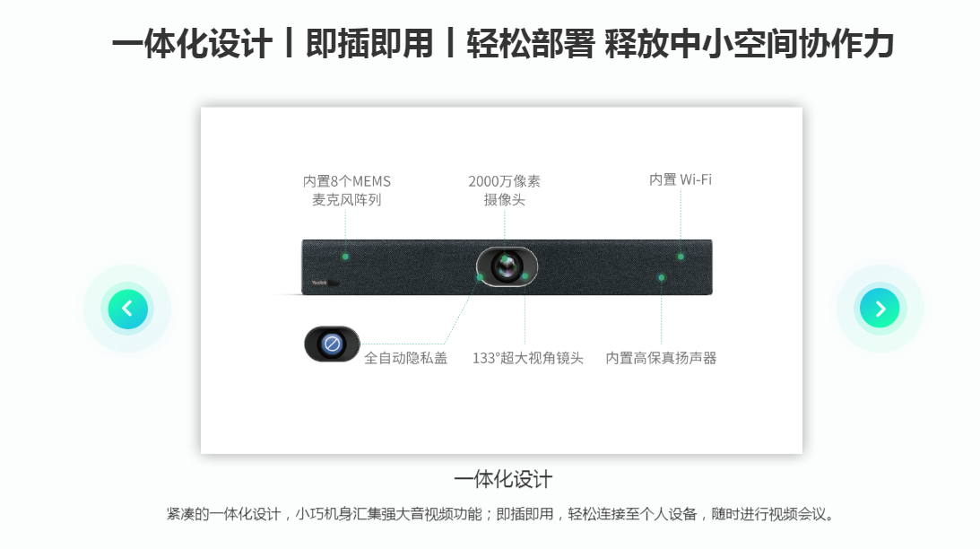Click the camera lens on the video bar
This screenshot has width=980, height=549.
point(507,266)
